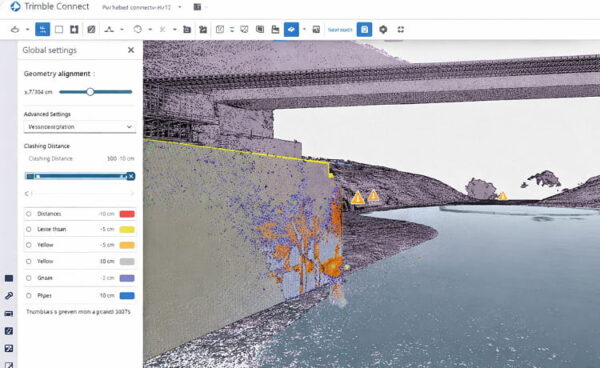Toggle the blue highlighted diamond layers icon
This screenshot has width=600, height=368.
coord(291,29)
